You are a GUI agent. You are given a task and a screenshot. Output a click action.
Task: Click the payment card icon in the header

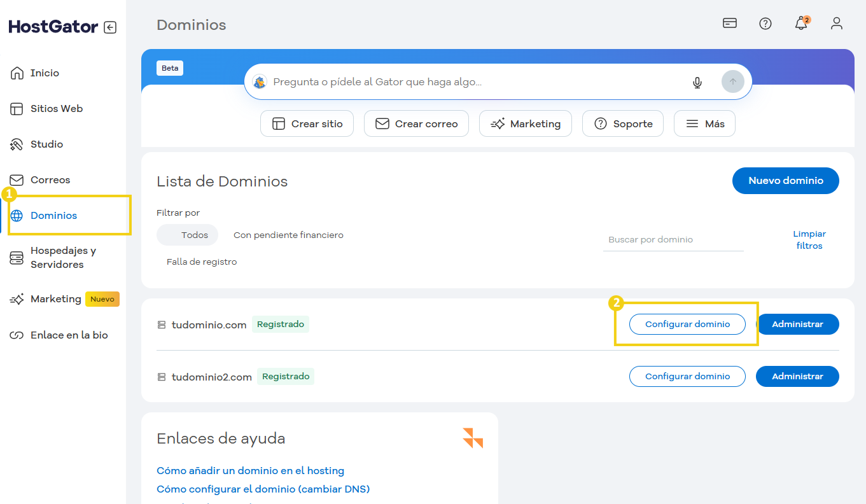coord(729,23)
